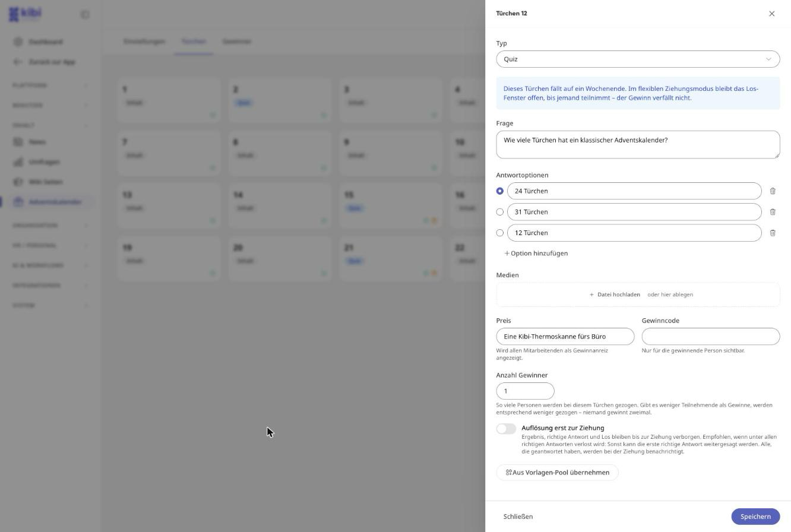Switch to the Türchen tab
The height and width of the screenshot is (532, 791).
point(194,42)
